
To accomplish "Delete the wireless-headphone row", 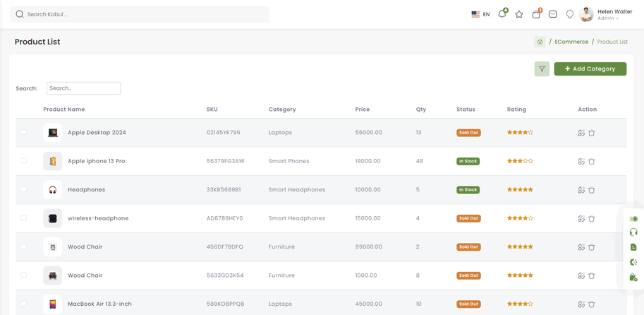I will click(x=591, y=218).
